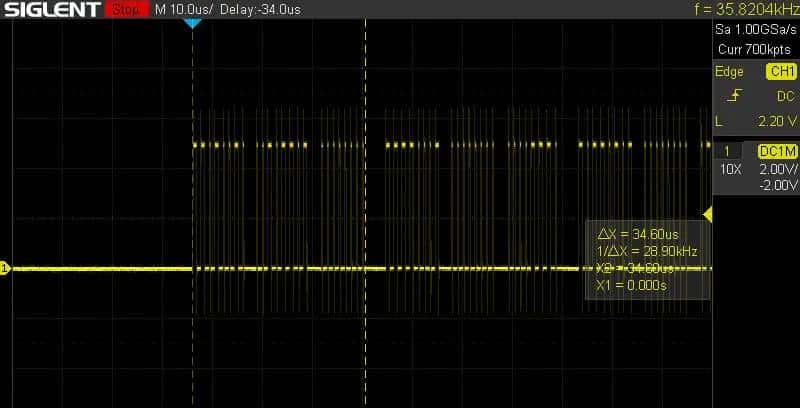
Task: Select the CH1 trigger source badge
Action: (780, 72)
